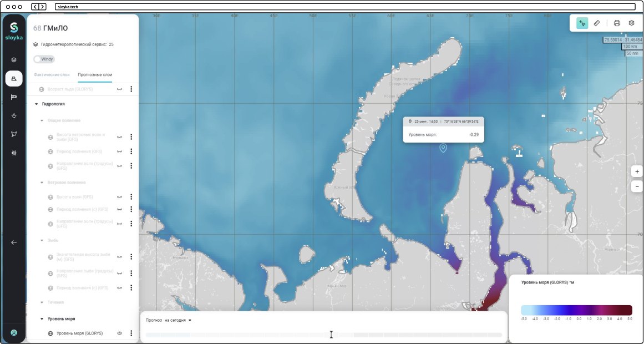Expand the Течения subgroup
The height and width of the screenshot is (344, 644).
pos(42,302)
